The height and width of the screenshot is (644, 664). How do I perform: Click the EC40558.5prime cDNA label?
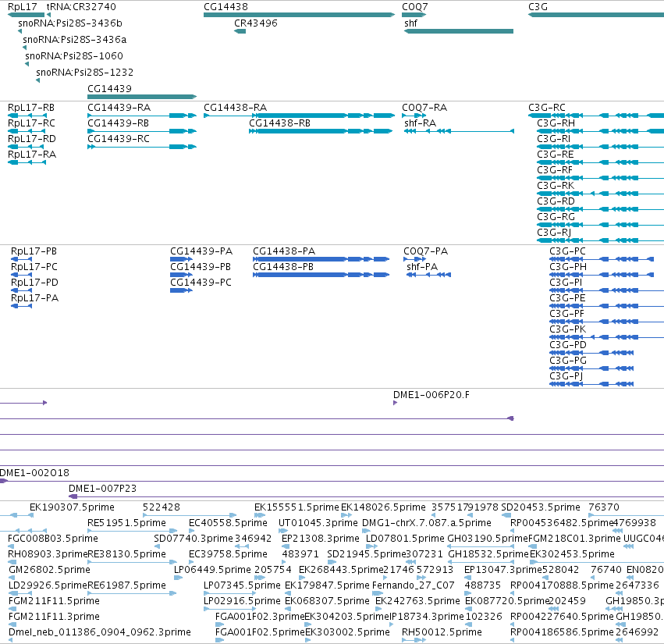pyautogui.click(x=228, y=523)
